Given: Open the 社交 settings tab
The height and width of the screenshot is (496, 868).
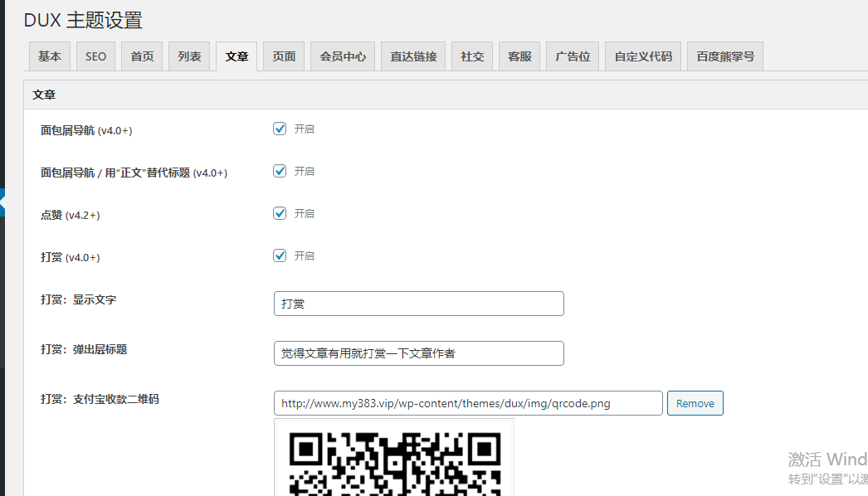Looking at the screenshot, I should click(x=471, y=56).
